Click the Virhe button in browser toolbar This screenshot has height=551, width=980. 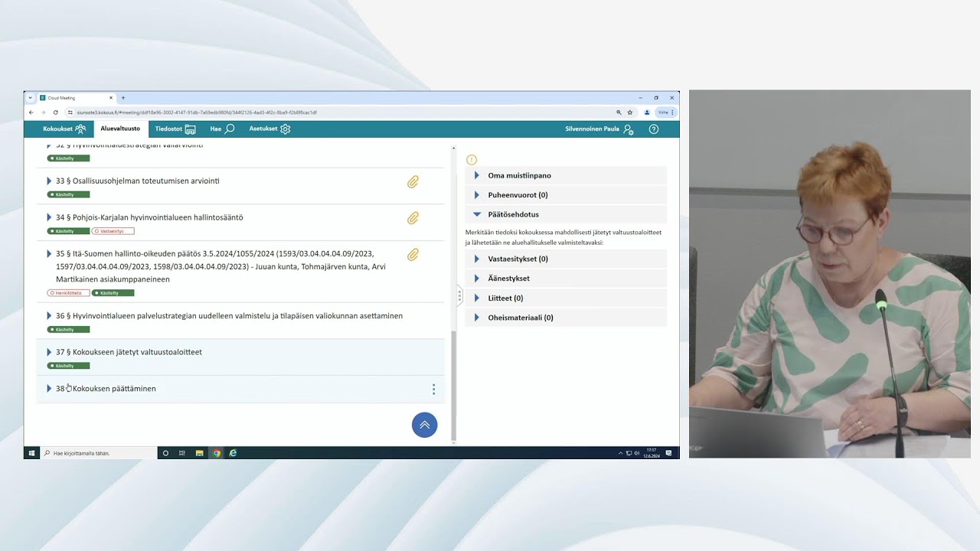point(666,112)
